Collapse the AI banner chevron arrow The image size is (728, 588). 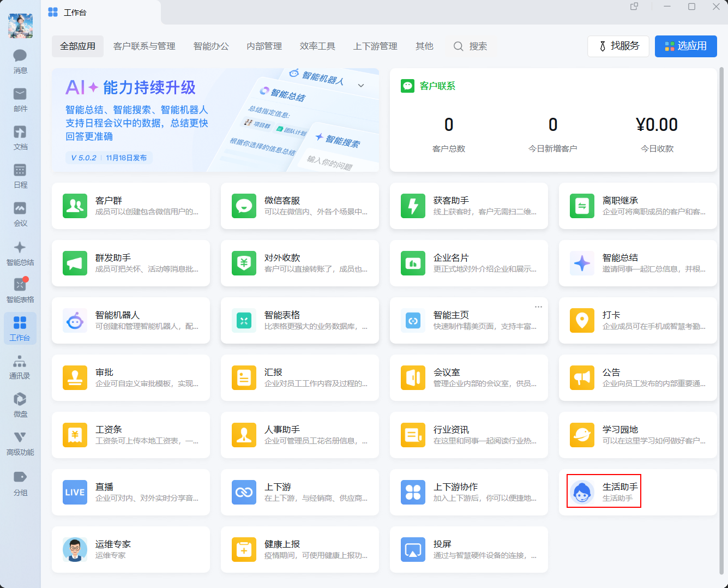[360, 86]
